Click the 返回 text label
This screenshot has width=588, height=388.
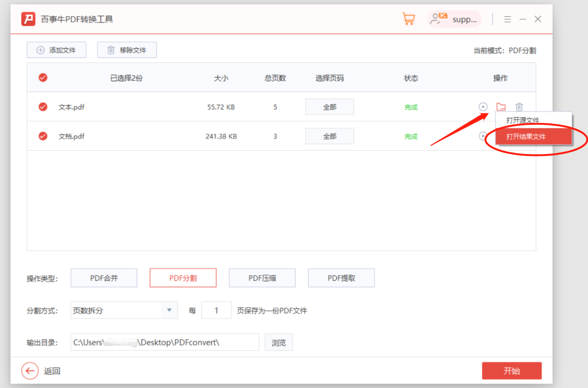(x=52, y=371)
